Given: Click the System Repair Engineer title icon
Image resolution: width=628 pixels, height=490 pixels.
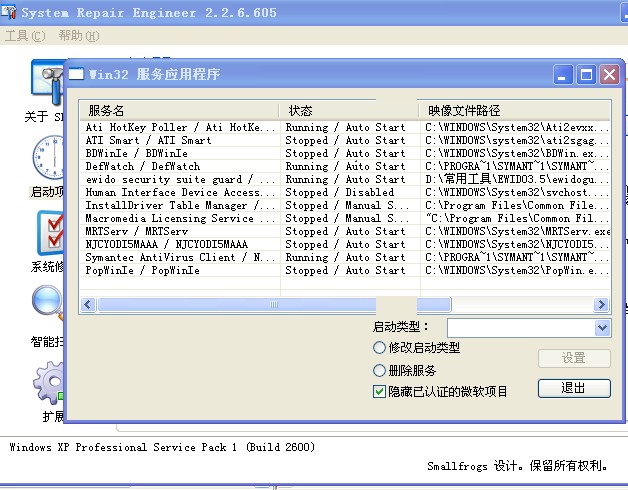Looking at the screenshot, I should coord(9,12).
